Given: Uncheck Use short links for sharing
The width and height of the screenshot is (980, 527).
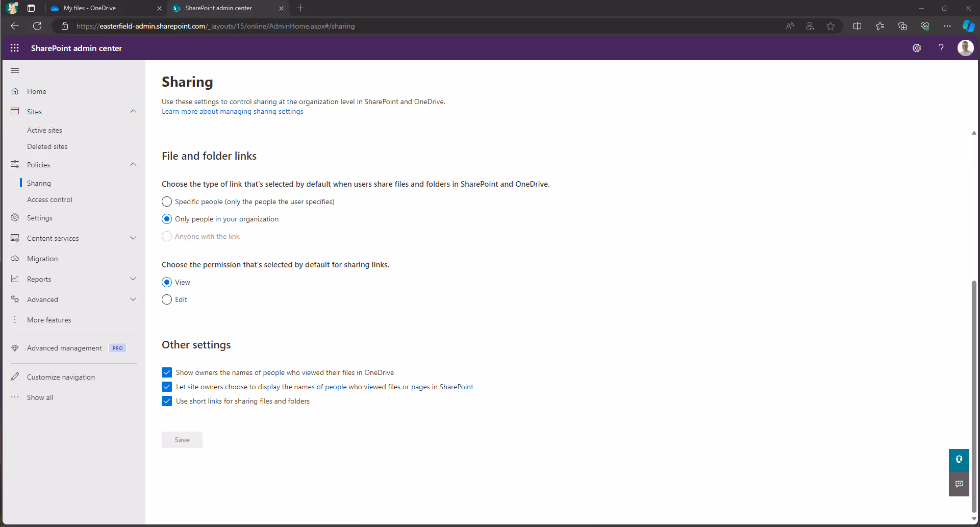Looking at the screenshot, I should (167, 401).
